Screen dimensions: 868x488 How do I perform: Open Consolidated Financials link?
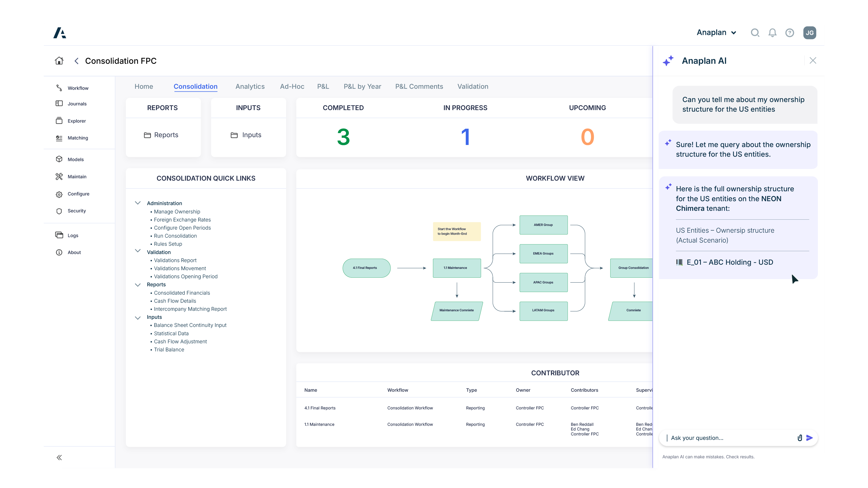click(x=182, y=293)
